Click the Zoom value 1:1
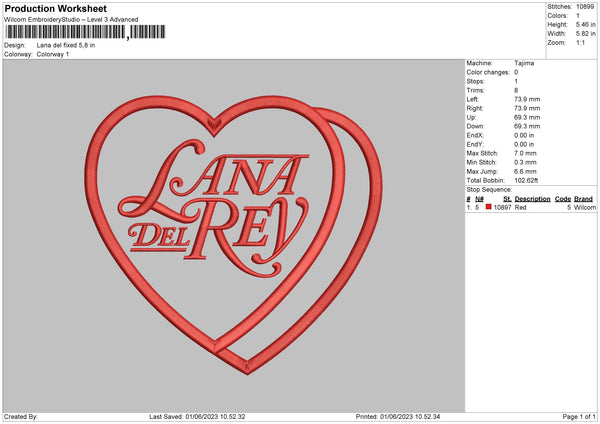600x424 pixels. pos(580,43)
